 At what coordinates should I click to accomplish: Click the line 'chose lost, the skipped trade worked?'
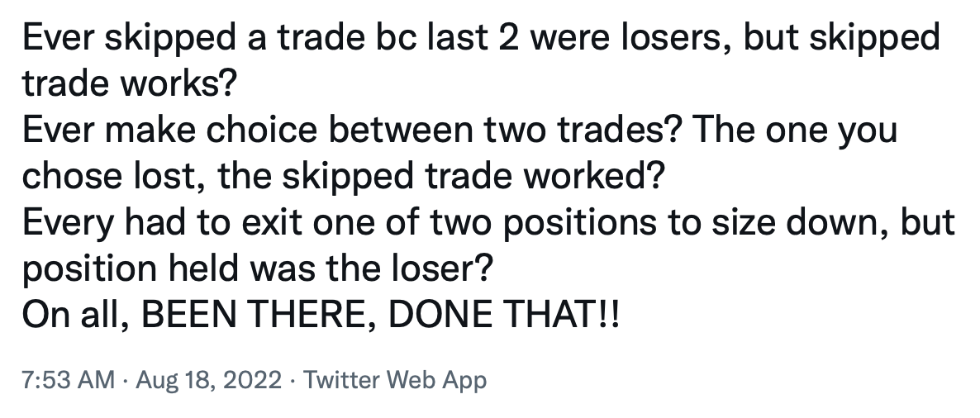(x=343, y=176)
